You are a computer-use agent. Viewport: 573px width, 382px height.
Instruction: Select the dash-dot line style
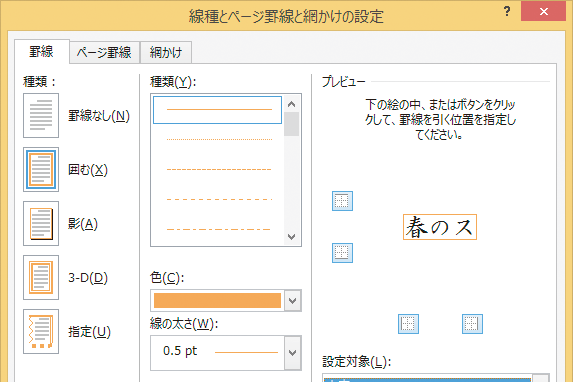218,229
